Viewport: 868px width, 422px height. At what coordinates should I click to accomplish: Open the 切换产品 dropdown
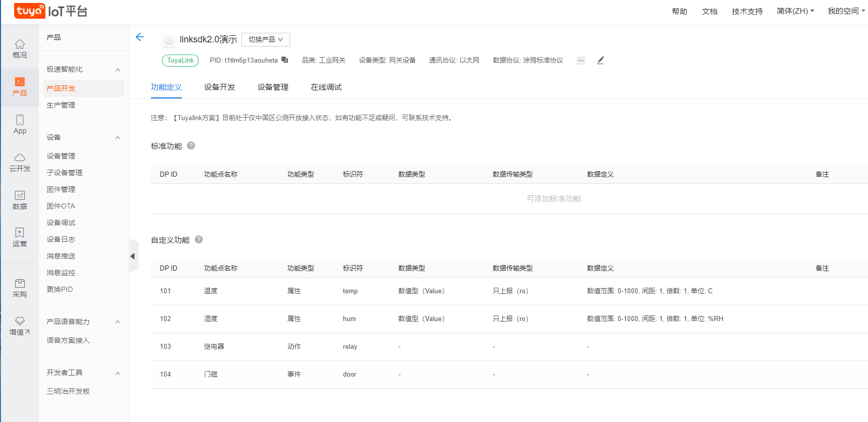265,39
